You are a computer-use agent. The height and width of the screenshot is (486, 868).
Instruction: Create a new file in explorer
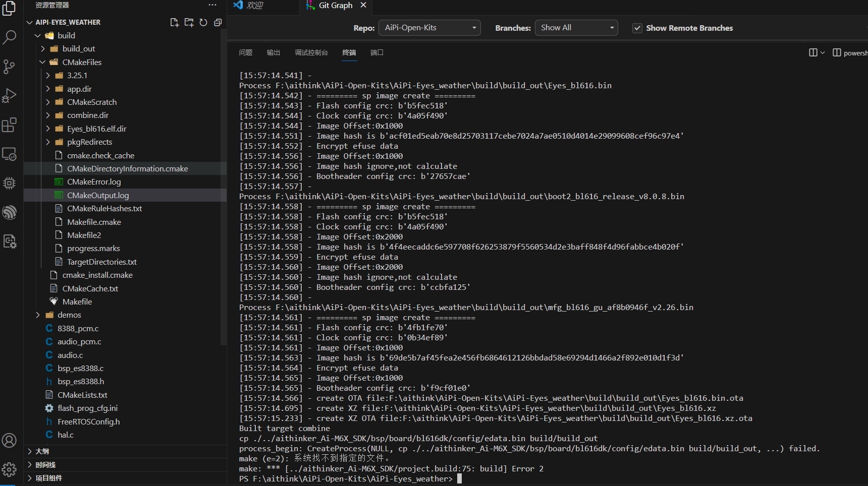click(175, 22)
